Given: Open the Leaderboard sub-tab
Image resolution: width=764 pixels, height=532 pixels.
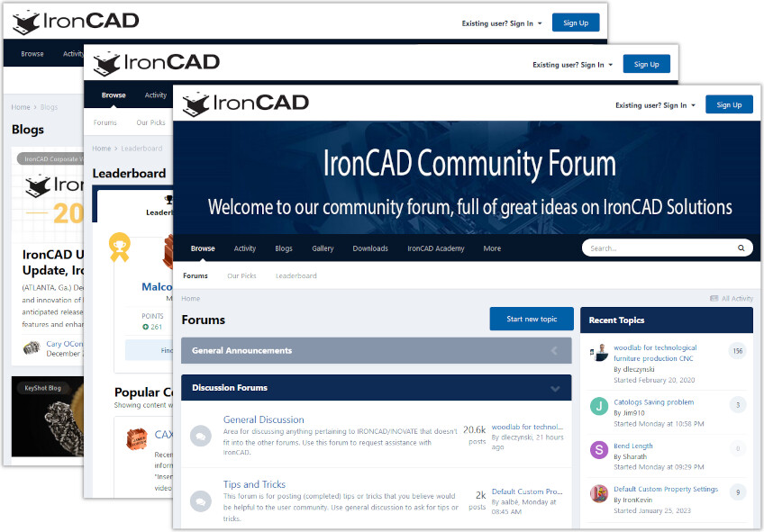Looking at the screenshot, I should [x=296, y=275].
